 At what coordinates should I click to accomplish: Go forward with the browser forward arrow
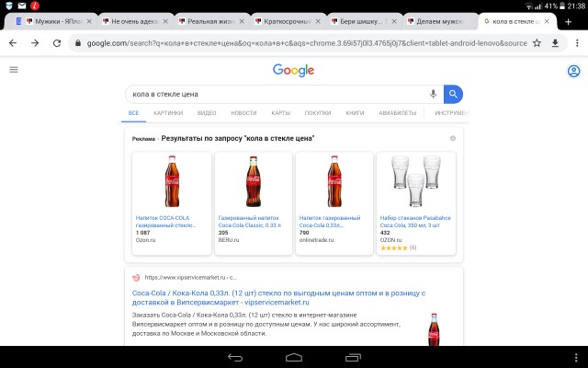coord(35,43)
